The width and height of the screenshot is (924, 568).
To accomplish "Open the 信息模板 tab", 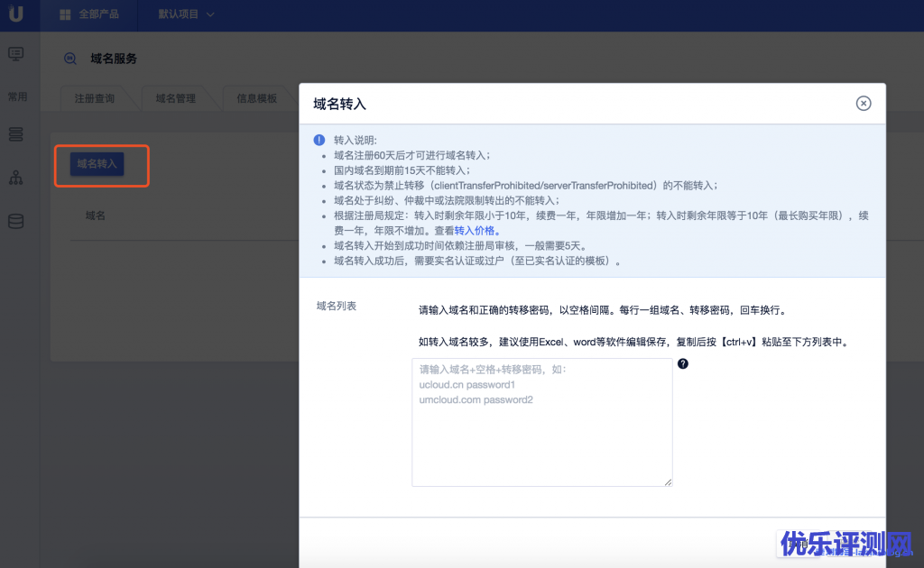I will [256, 98].
